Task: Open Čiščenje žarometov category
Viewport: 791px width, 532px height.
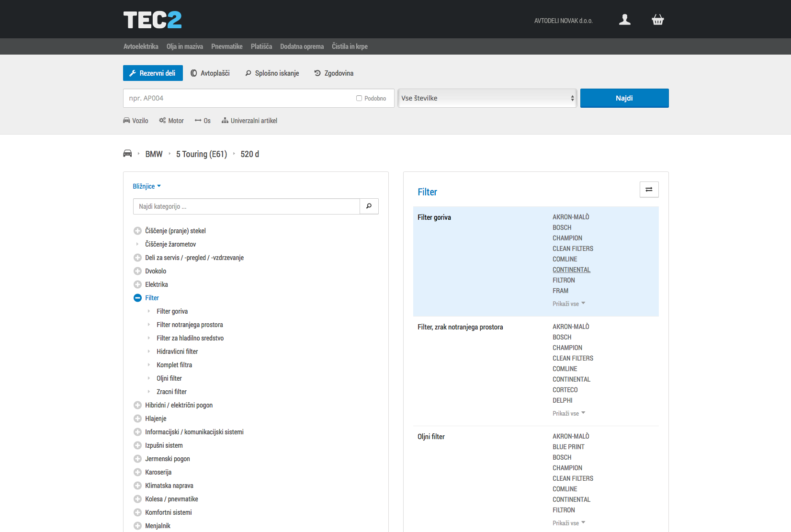Action: 170,244
